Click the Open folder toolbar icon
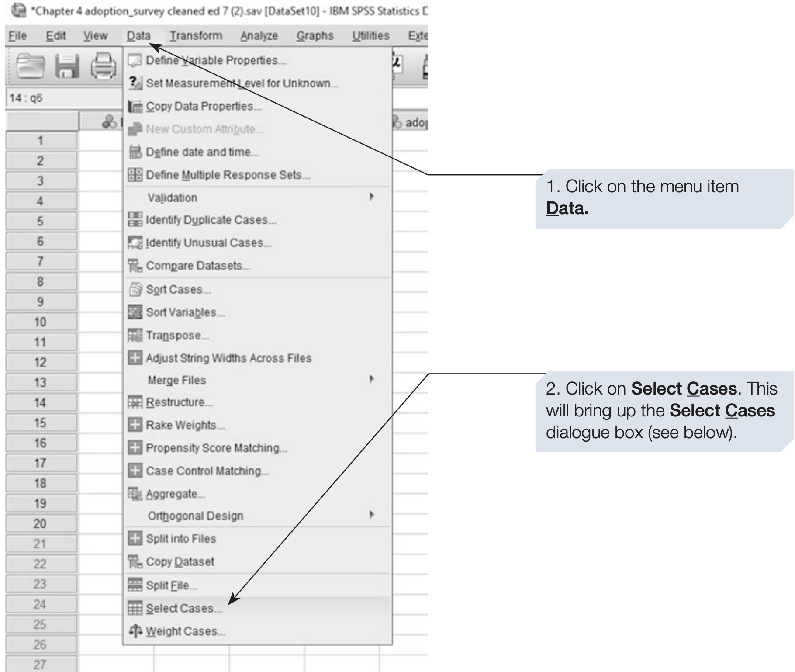 pos(30,66)
